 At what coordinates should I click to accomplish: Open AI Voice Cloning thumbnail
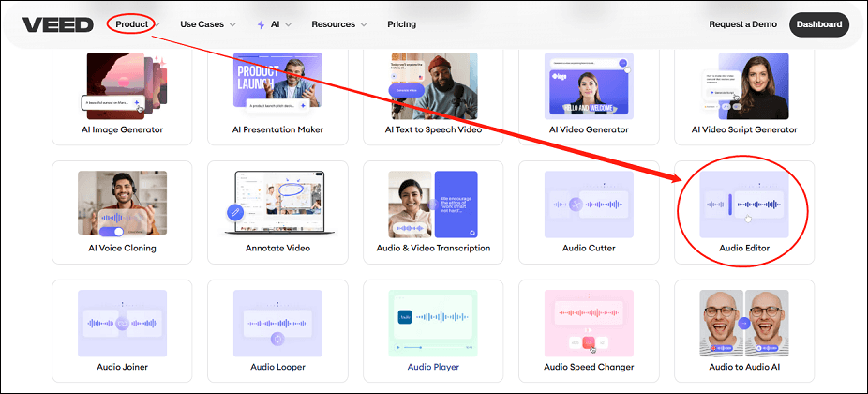(123, 203)
